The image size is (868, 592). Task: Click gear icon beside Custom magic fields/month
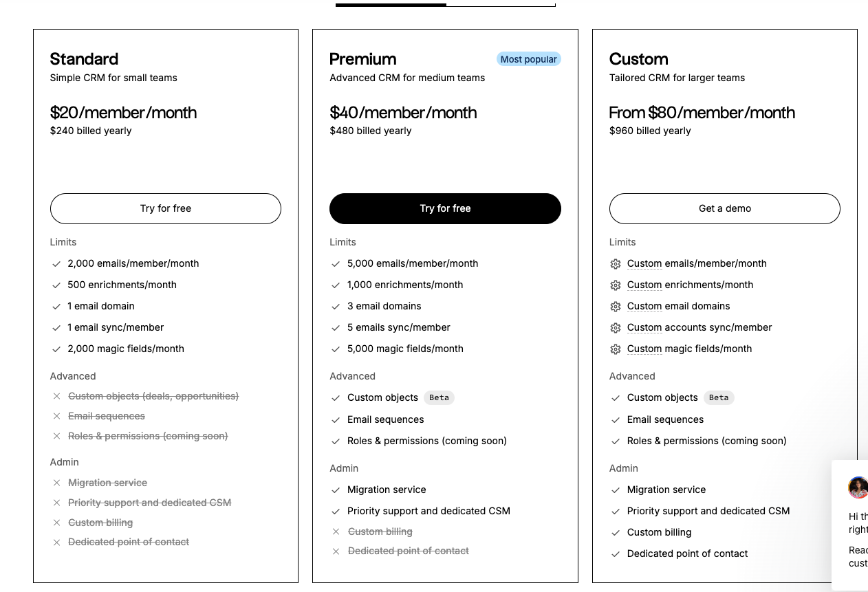point(616,349)
